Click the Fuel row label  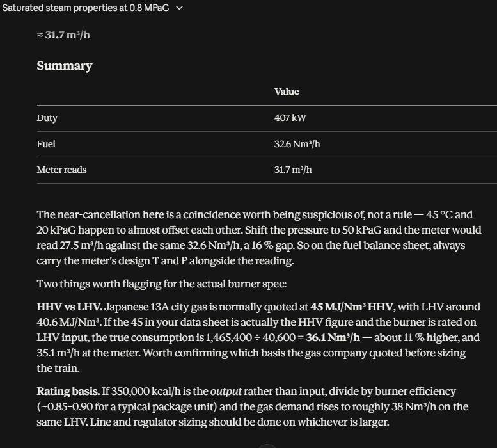click(46, 144)
